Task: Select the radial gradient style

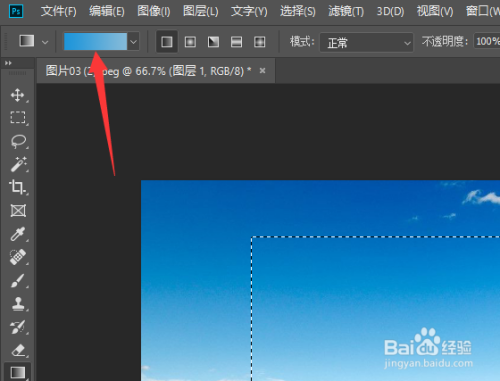Action: (x=190, y=42)
